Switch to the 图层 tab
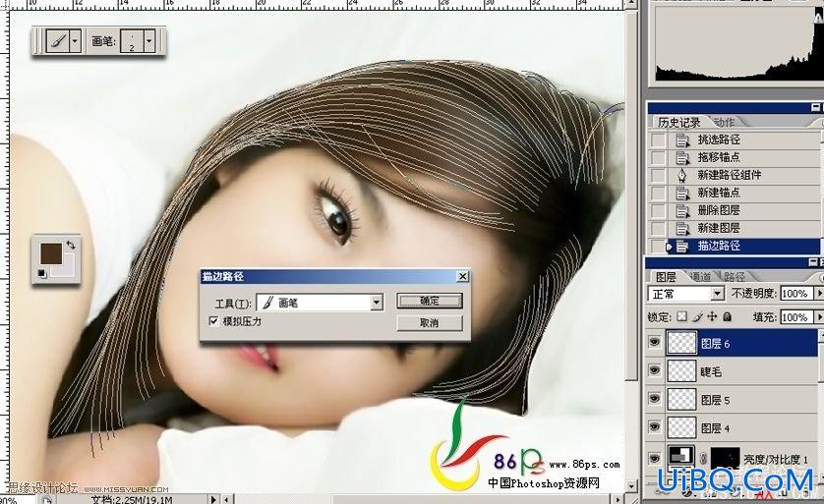The width and height of the screenshot is (824, 504). tap(666, 277)
